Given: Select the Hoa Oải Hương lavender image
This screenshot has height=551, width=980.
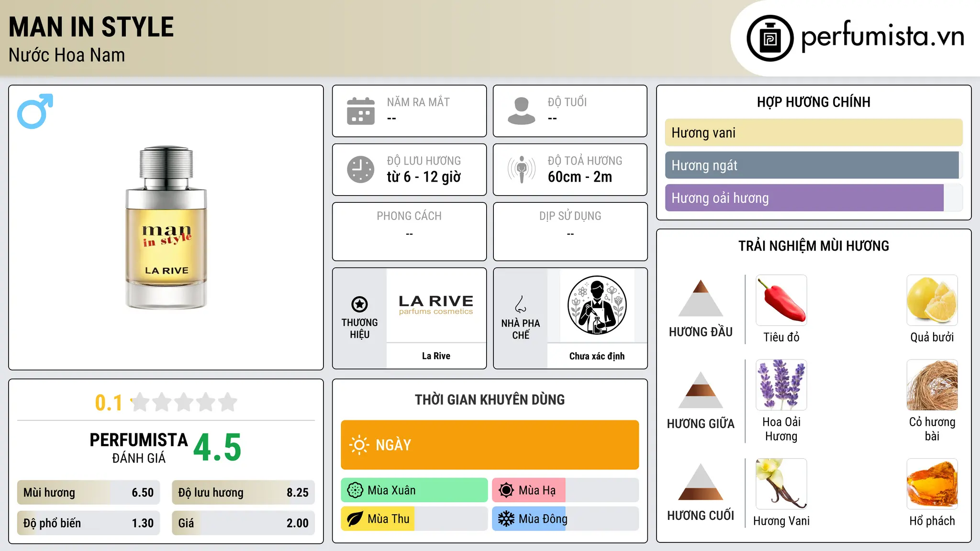Looking at the screenshot, I should tap(781, 385).
